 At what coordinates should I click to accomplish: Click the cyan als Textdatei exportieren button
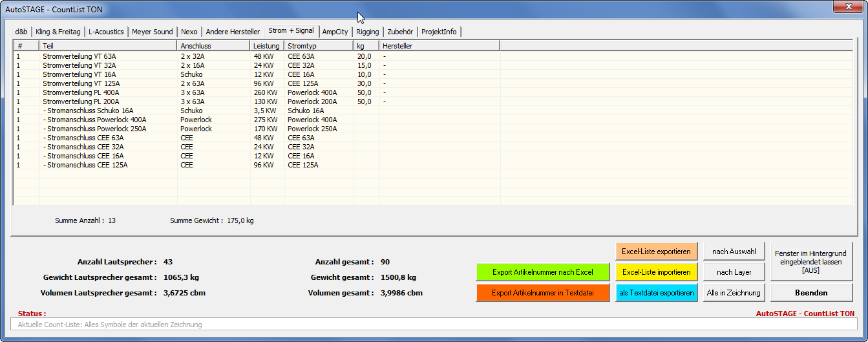pyautogui.click(x=656, y=293)
